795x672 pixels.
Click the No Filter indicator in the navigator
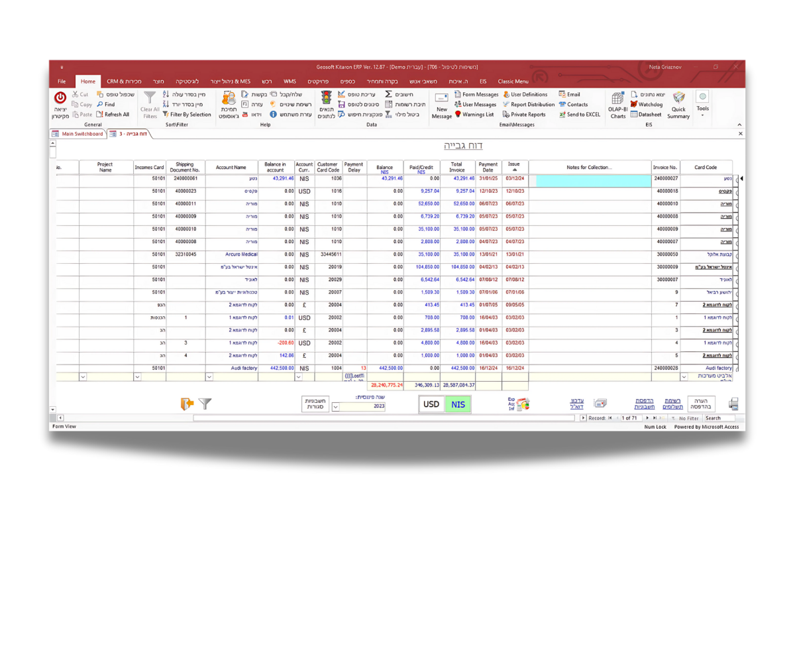pos(686,418)
